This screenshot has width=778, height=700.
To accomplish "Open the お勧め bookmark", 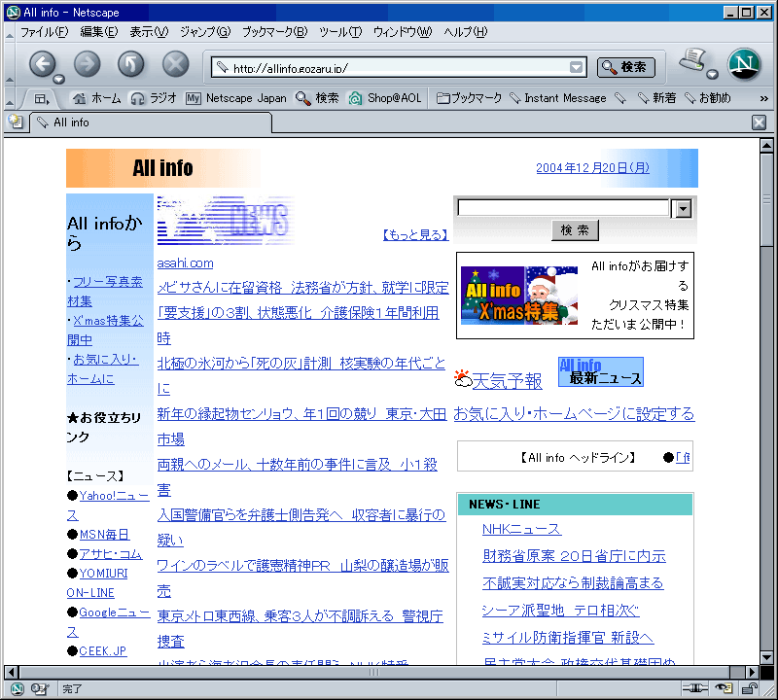I will pos(707,98).
